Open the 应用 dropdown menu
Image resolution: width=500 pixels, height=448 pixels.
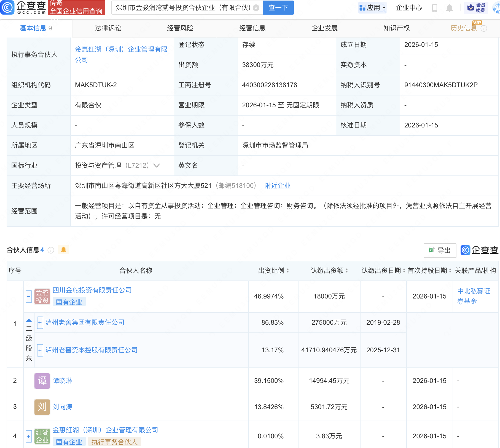pyautogui.click(x=373, y=8)
